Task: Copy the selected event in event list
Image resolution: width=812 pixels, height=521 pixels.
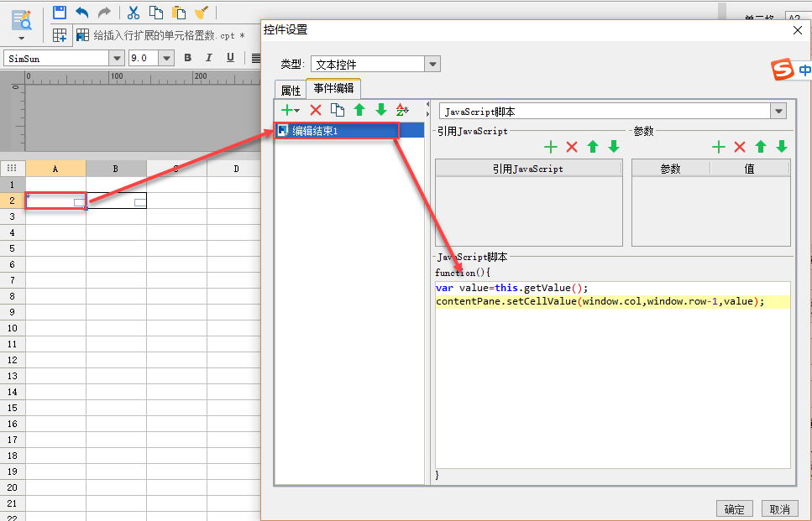Action: pyautogui.click(x=338, y=110)
